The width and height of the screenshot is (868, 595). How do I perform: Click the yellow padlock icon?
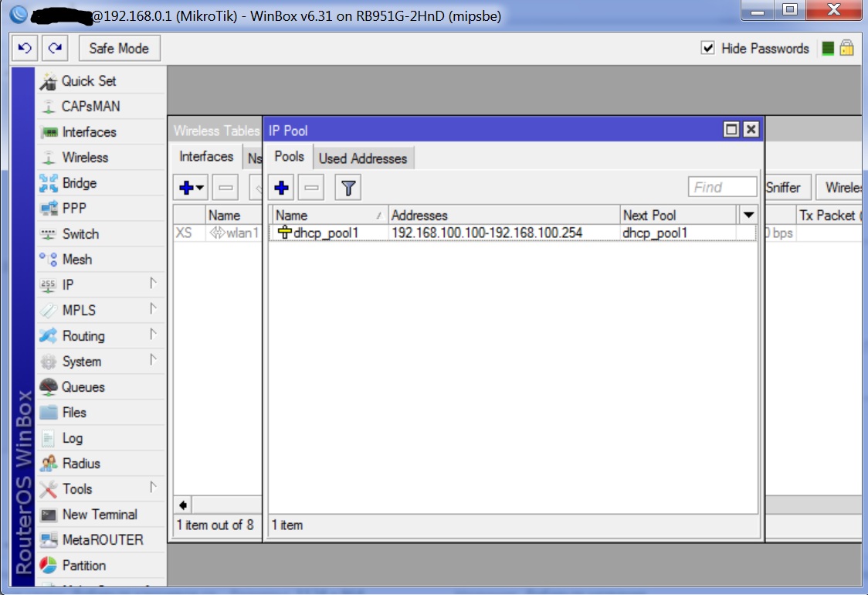pyautogui.click(x=846, y=48)
